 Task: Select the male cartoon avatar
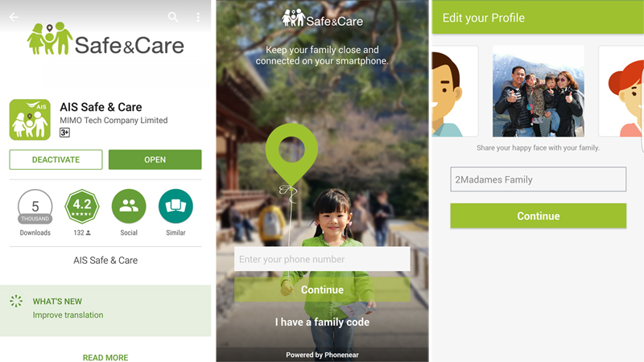click(455, 91)
